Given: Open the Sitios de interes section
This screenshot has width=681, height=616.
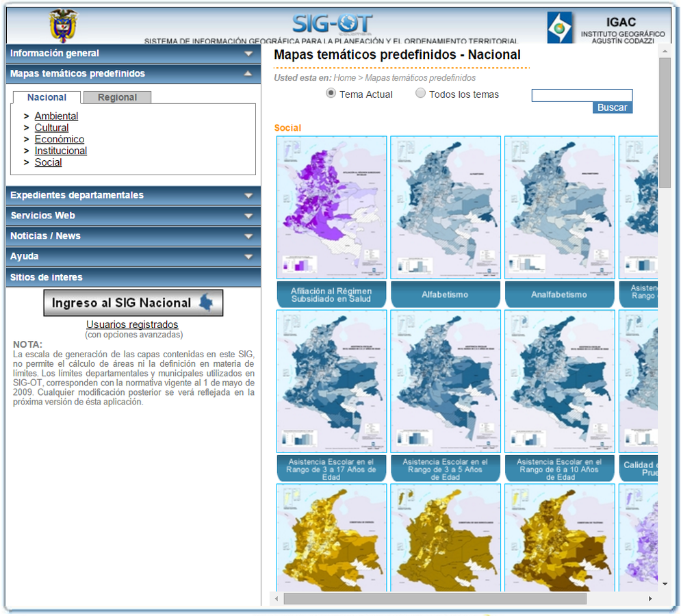Looking at the screenshot, I should click(133, 277).
